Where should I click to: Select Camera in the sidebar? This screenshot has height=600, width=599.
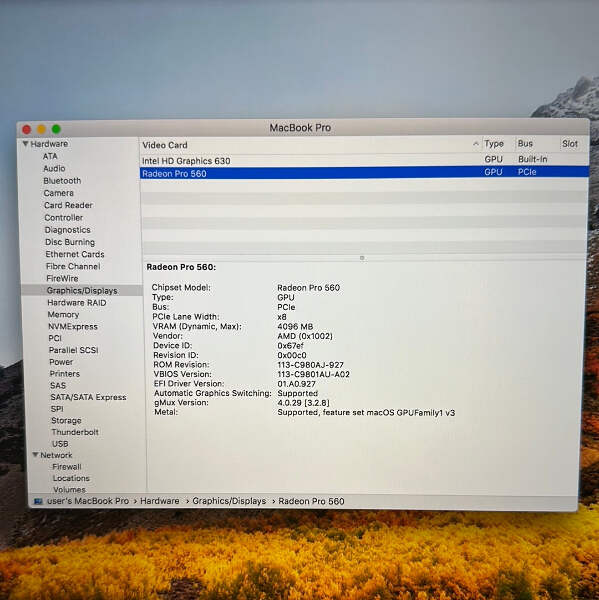(59, 193)
